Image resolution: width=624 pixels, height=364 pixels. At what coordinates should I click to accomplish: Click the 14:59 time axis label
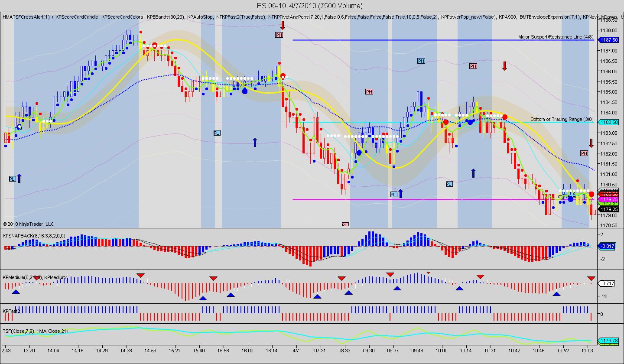tap(150, 350)
